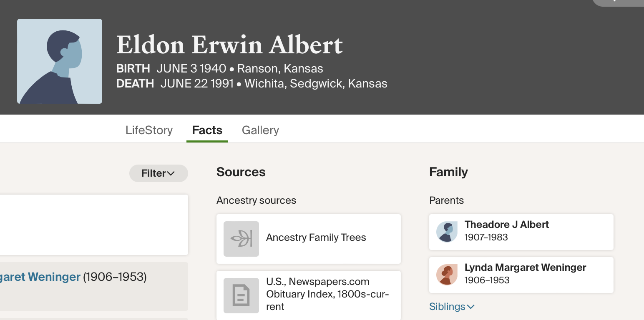Click Theadore J Albert's avatar icon
Screen dimensions: 644x320
pyautogui.click(x=447, y=232)
